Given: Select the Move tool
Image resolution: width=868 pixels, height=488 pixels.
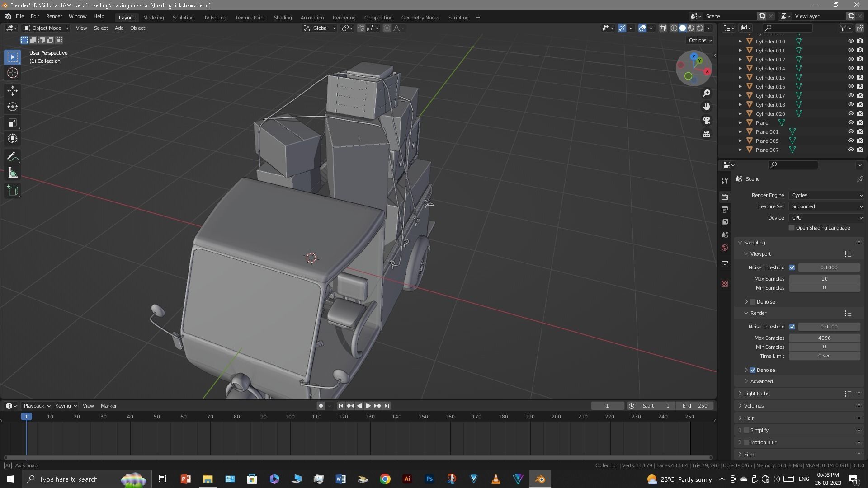Looking at the screenshot, I should 13,91.
